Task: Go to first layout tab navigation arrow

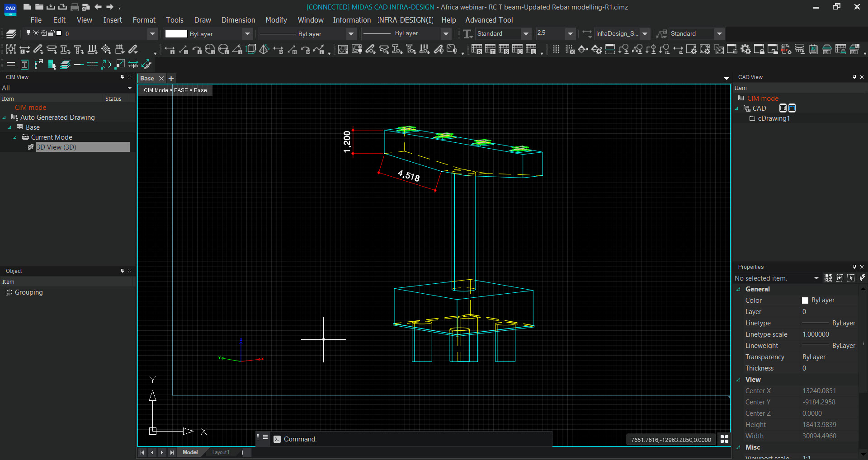Action: tap(142, 452)
